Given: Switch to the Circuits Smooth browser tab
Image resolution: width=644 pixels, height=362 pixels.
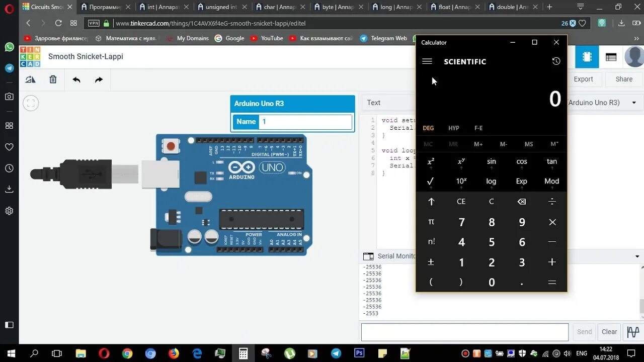Looking at the screenshot, I should pos(47,7).
